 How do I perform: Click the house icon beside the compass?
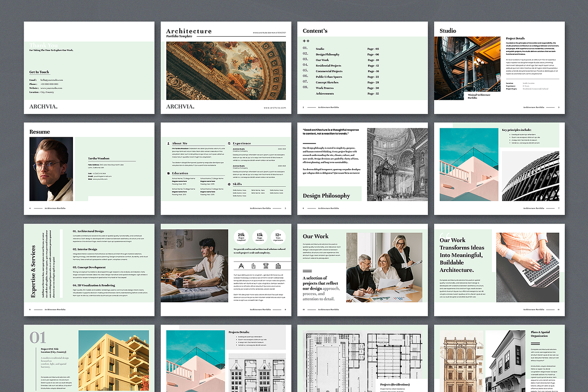coord(253,266)
